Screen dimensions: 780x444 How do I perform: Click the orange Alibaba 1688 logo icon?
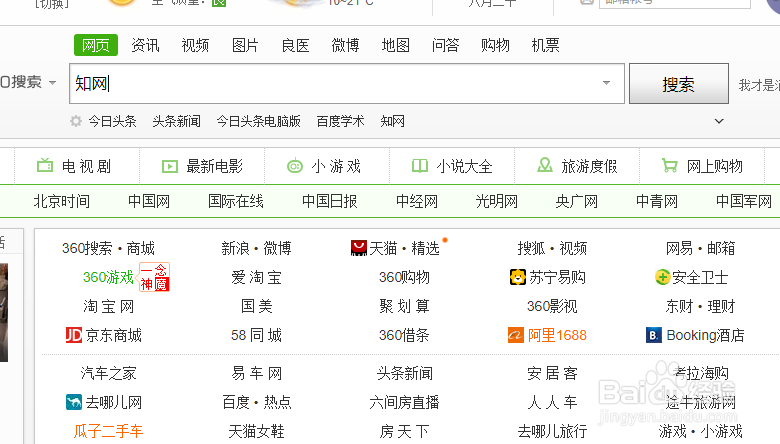[x=516, y=335]
